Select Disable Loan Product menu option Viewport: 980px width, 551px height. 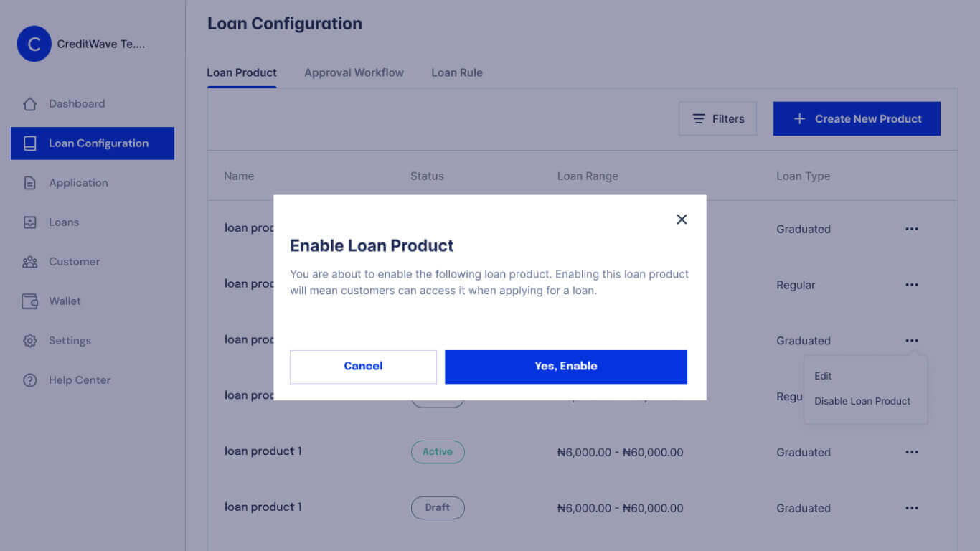point(862,401)
